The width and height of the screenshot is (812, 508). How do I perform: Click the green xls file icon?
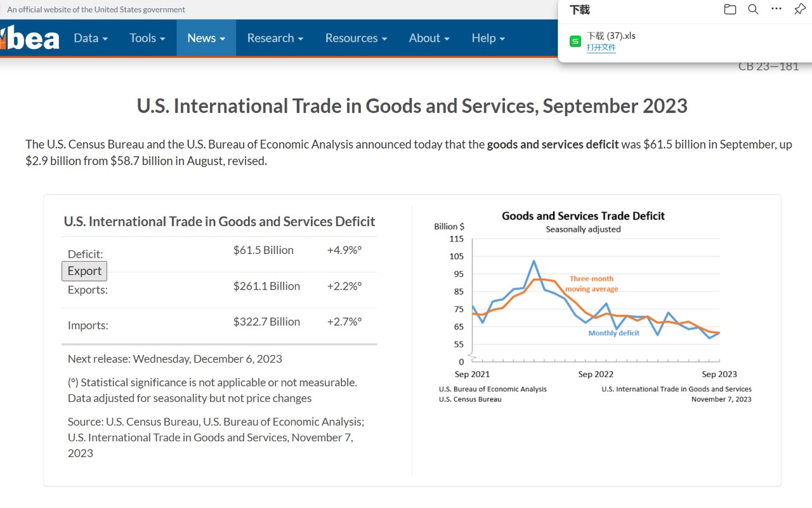[x=575, y=41]
